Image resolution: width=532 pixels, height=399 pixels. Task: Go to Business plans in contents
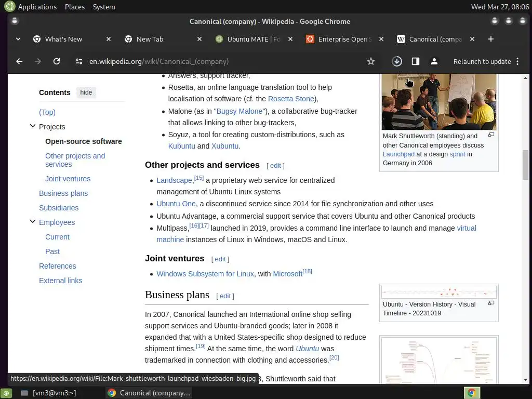[x=63, y=193]
